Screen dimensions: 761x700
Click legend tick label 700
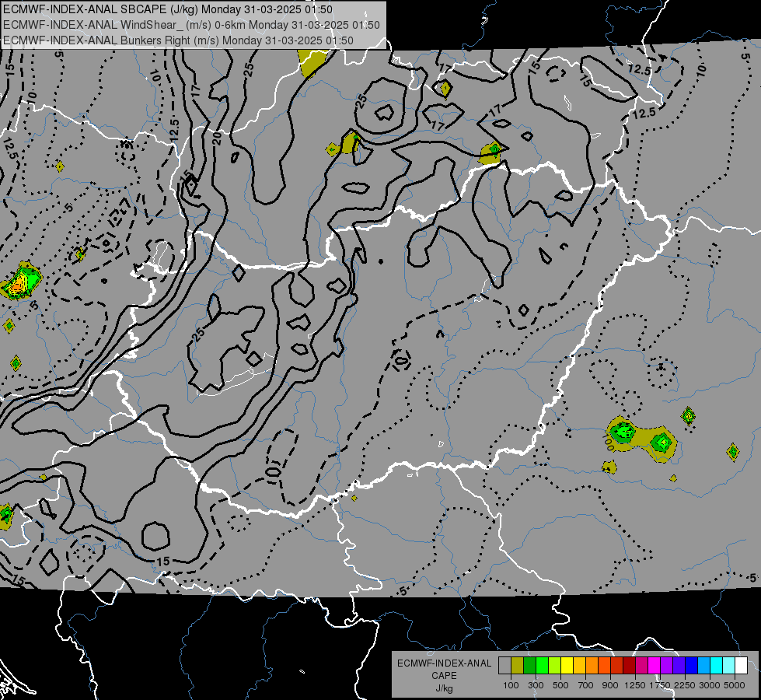pyautogui.click(x=586, y=685)
